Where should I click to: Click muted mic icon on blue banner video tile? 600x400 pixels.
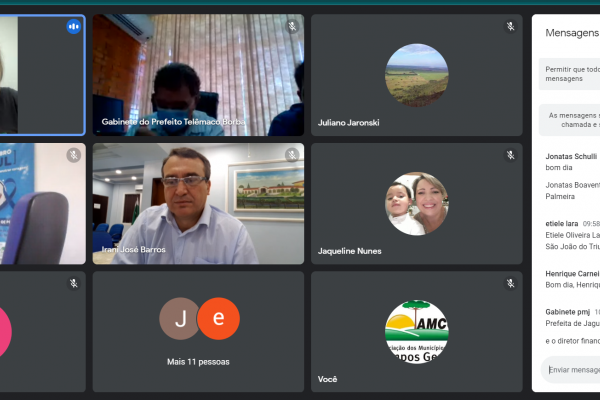[x=73, y=155]
